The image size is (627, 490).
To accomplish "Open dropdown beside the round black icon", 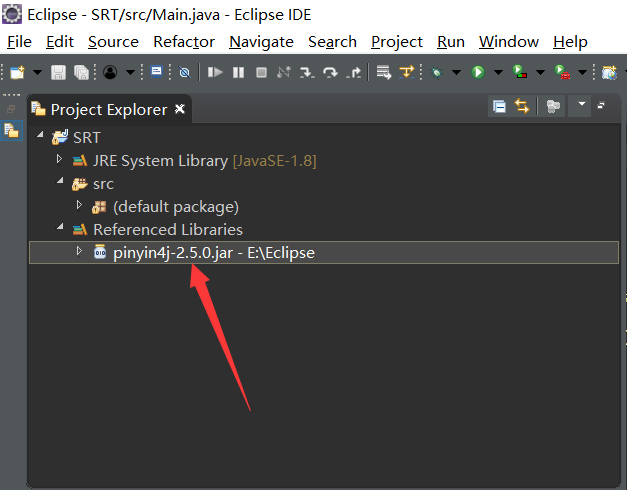I will click(130, 72).
